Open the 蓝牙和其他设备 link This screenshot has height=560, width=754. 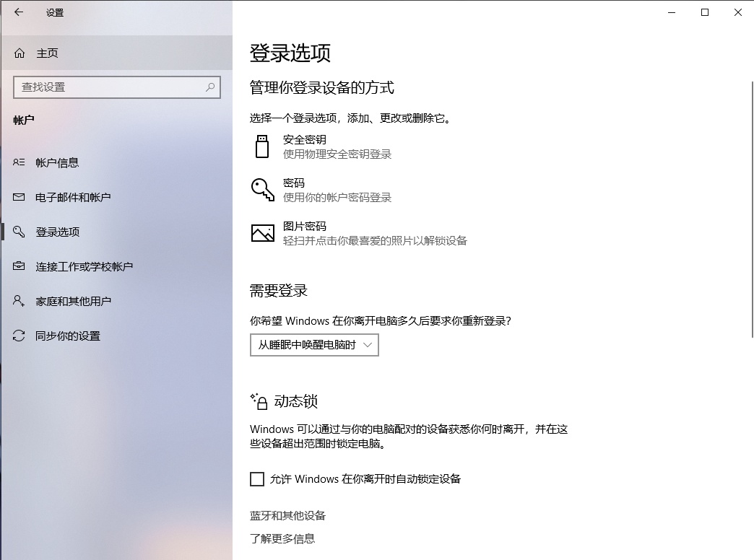[287, 516]
